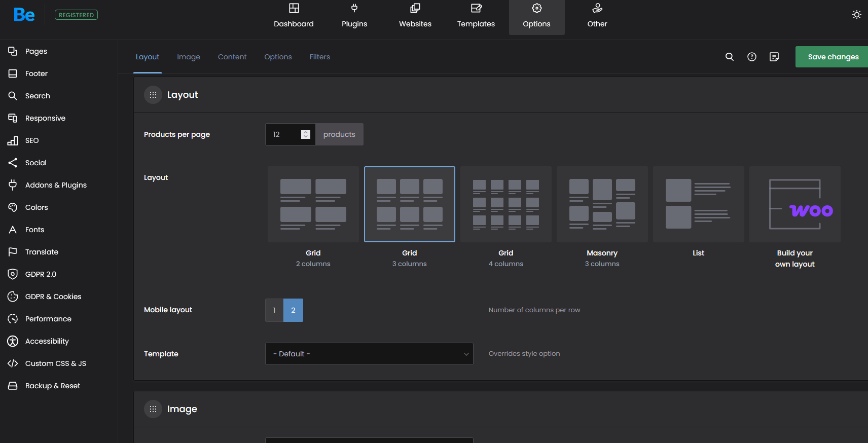Switch to the Filters tab
The height and width of the screenshot is (443, 868).
(x=319, y=57)
